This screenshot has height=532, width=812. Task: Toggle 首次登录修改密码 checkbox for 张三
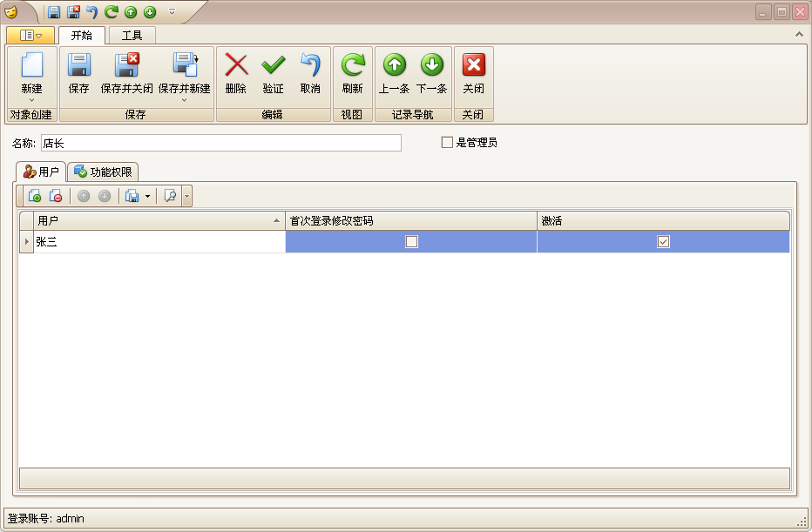pyautogui.click(x=412, y=242)
